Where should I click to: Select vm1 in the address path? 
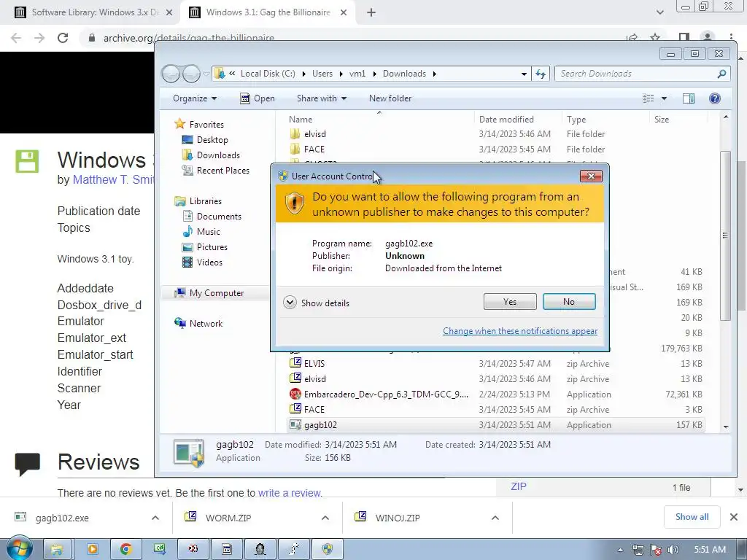357,74
